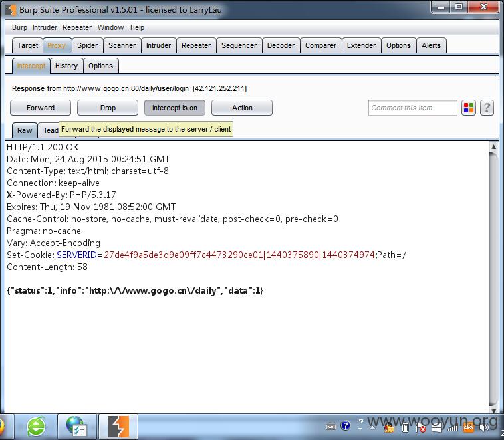The image size is (504, 440).
Task: Open the Help menu
Action: [x=137, y=28]
